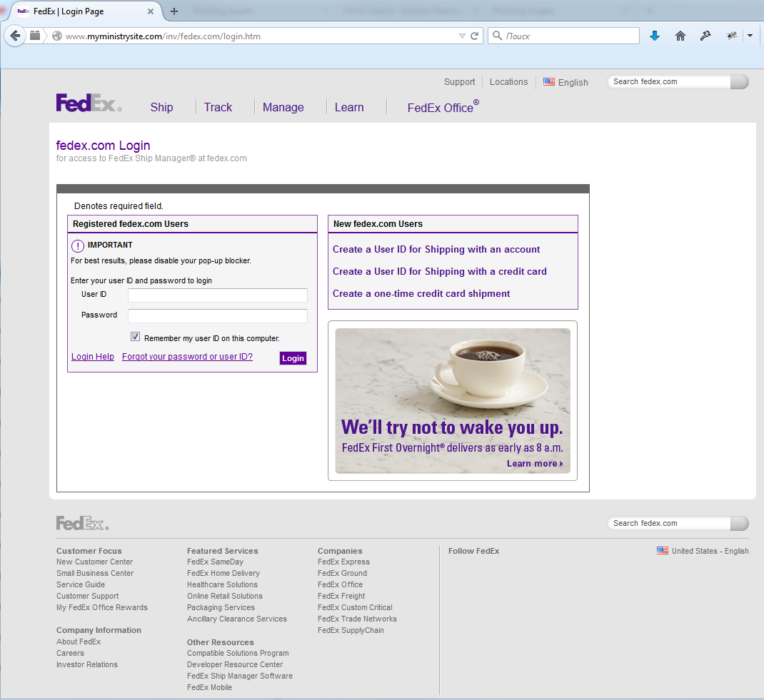Click the gray FedEx footer logo
The width and height of the screenshot is (764, 700).
pyautogui.click(x=82, y=523)
